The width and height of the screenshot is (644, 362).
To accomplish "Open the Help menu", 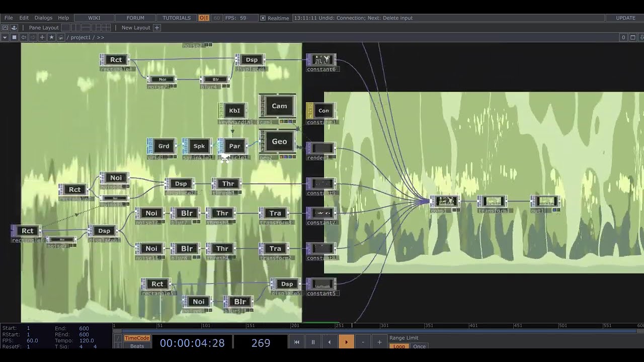I will (x=63, y=18).
